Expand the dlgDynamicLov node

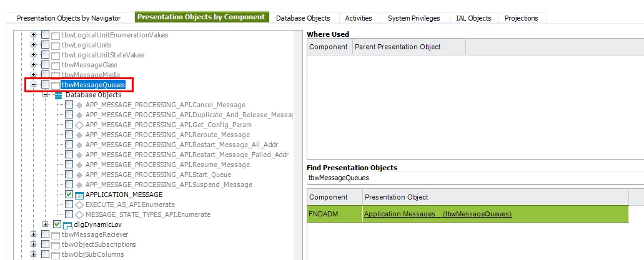pyautogui.click(x=46, y=224)
